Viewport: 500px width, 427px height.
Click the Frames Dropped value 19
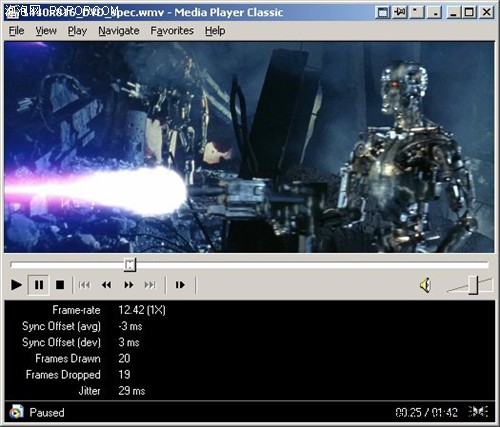click(x=124, y=375)
